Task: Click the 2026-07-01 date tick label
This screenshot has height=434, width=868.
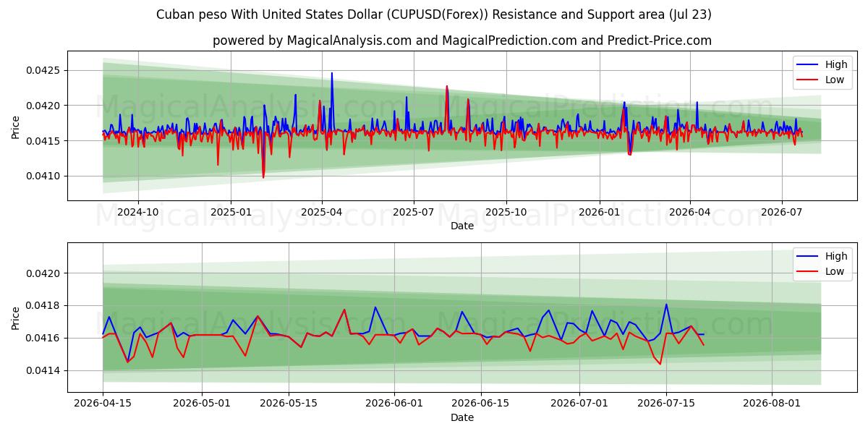Action: [580, 404]
